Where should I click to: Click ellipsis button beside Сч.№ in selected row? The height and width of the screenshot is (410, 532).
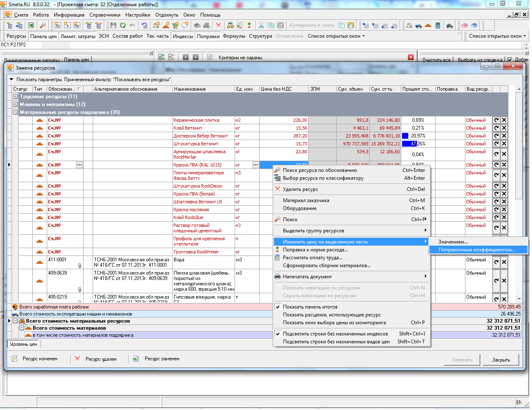pos(79,165)
